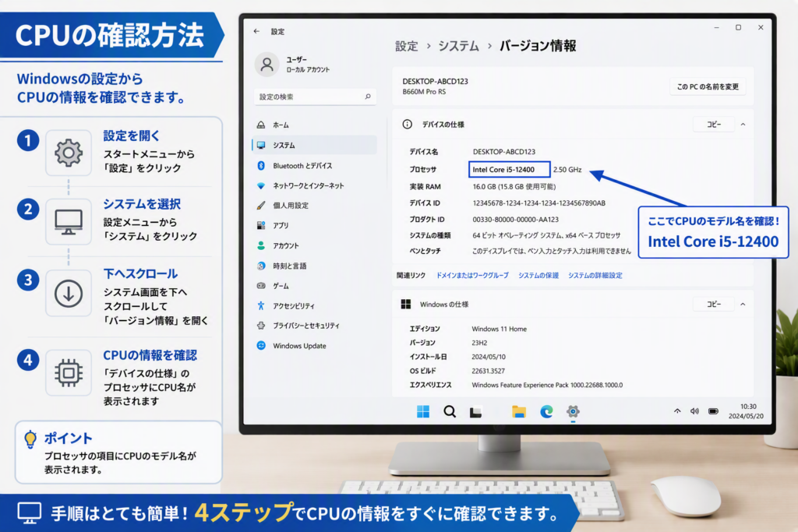Click 設定 in the breadcrumb

click(x=407, y=46)
